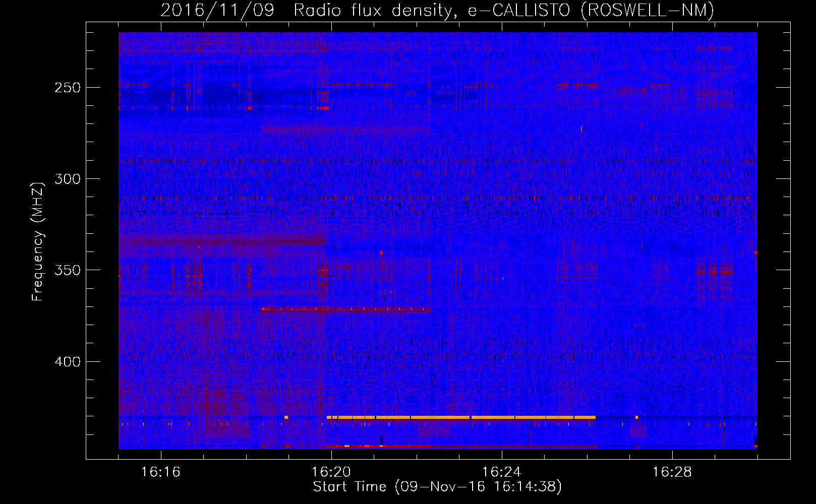Click the red horizontal band near 370 MHz
The width and height of the screenshot is (816, 504).
click(346, 309)
